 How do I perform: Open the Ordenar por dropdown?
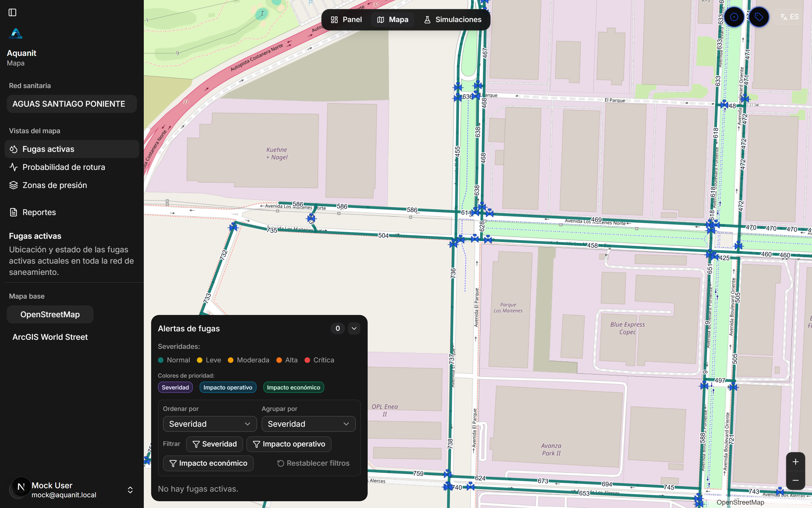click(x=210, y=424)
